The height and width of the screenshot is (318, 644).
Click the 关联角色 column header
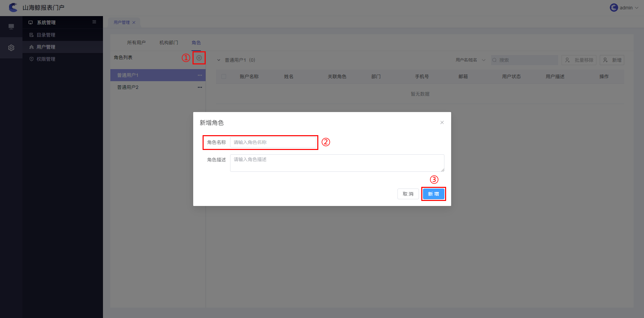337,76
